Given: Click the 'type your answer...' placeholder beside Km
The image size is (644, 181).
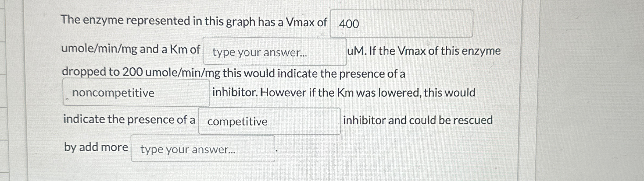Looking at the screenshot, I should [260, 52].
